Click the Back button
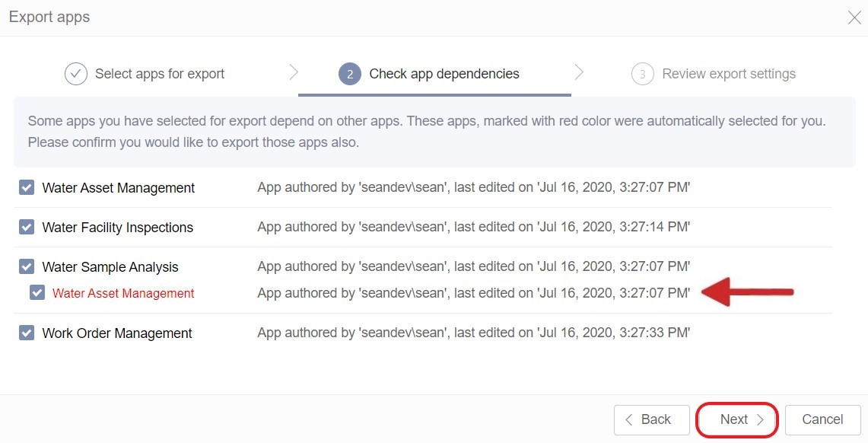The image size is (868, 443). click(x=651, y=419)
